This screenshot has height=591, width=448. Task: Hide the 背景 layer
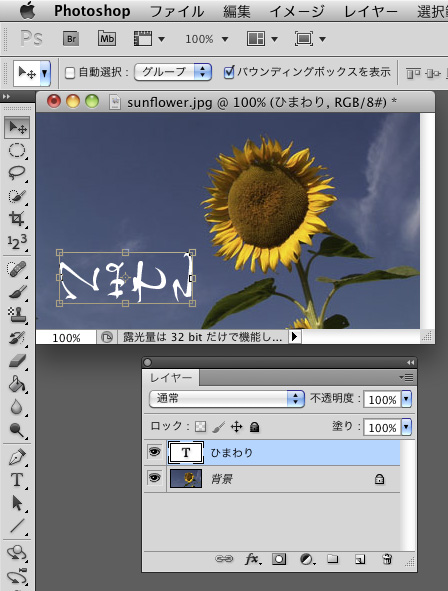point(154,478)
